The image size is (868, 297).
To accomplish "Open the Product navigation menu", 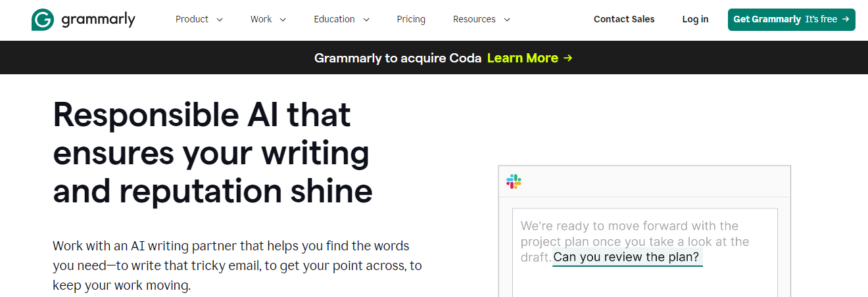I will [192, 20].
